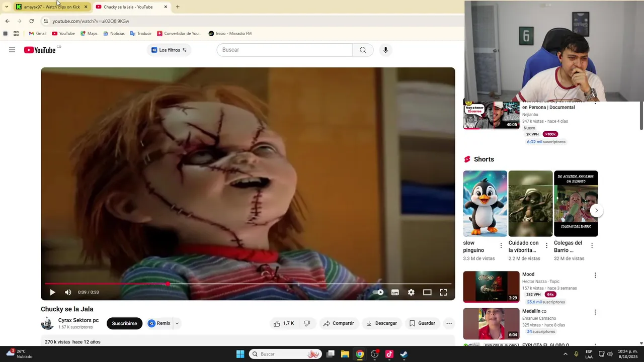Open Noticias bookmark
Screen dimensions: 644x362
pyautogui.click(x=114, y=34)
